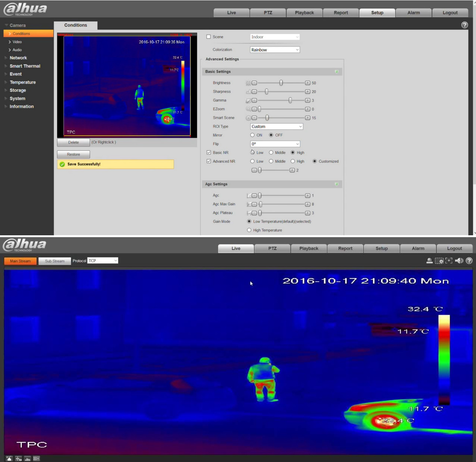The height and width of the screenshot is (462, 476).
Task: Click the alarm siren icon in live view
Action: click(x=429, y=261)
